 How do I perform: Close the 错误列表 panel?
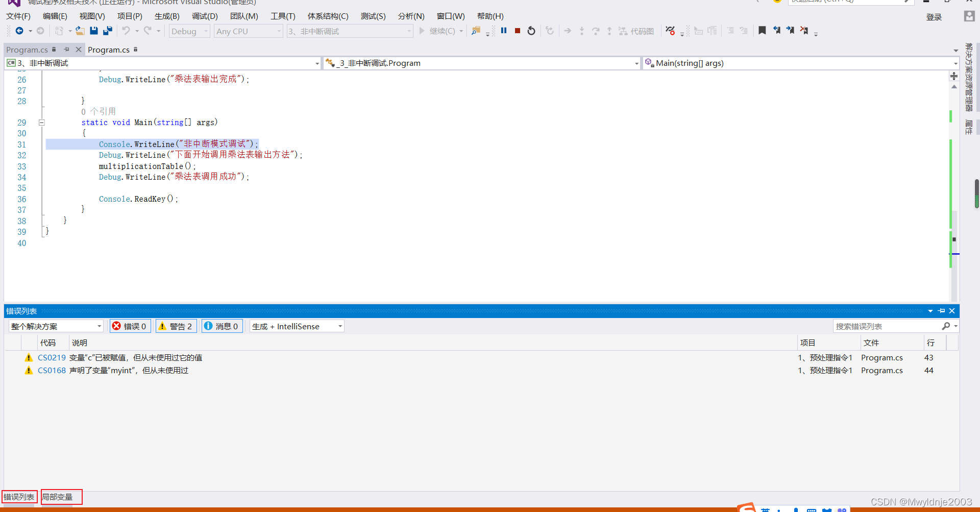pyautogui.click(x=952, y=311)
